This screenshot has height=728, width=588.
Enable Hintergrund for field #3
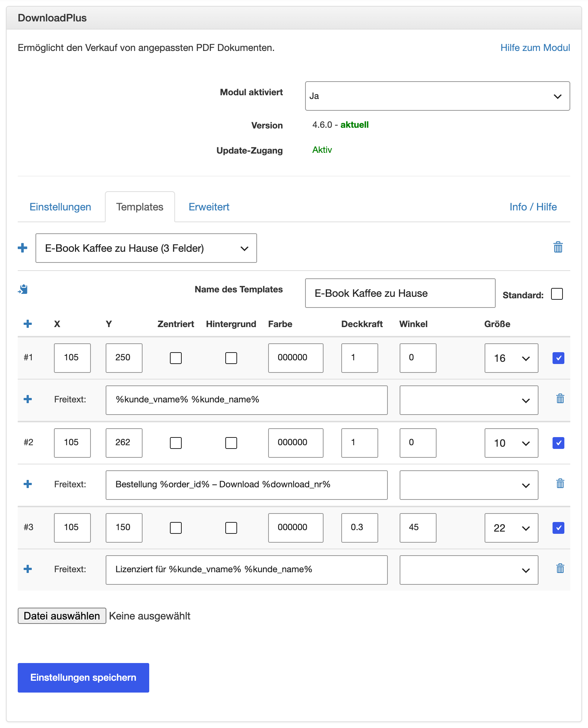(231, 528)
